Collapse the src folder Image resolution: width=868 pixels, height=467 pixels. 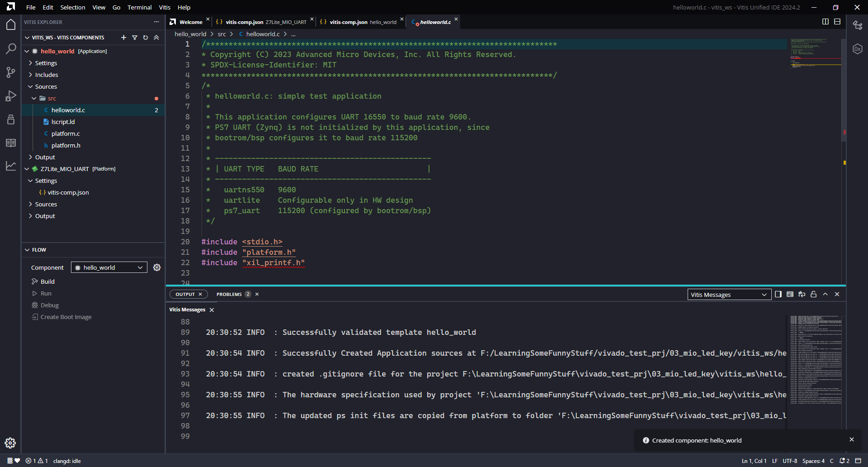click(x=34, y=98)
